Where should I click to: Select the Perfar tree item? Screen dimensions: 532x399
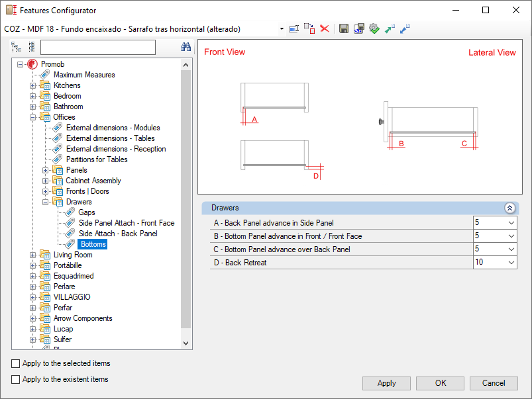click(x=63, y=308)
